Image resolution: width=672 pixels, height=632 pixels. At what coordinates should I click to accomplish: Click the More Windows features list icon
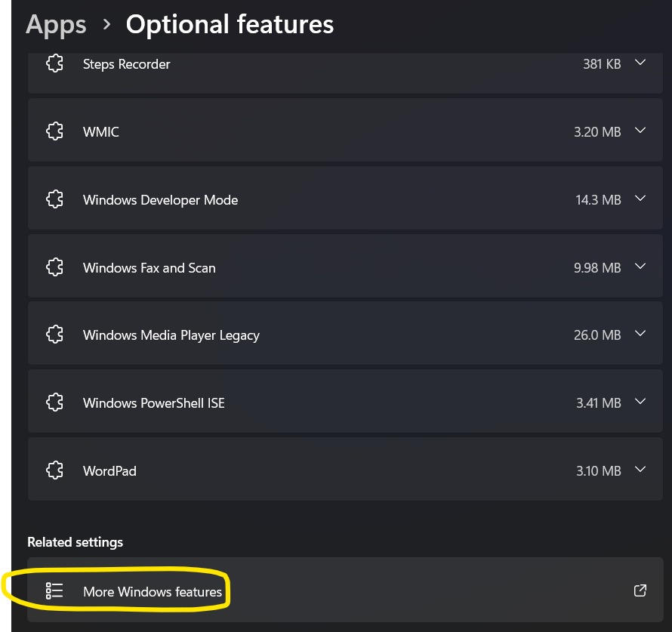[54, 591]
